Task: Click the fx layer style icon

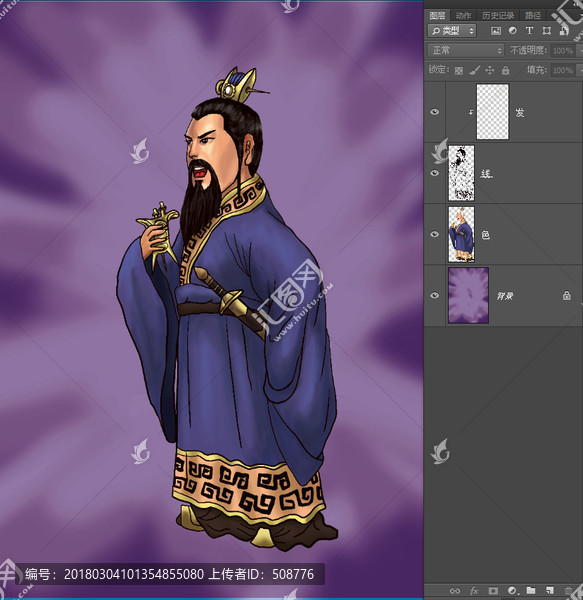Action: point(474,591)
